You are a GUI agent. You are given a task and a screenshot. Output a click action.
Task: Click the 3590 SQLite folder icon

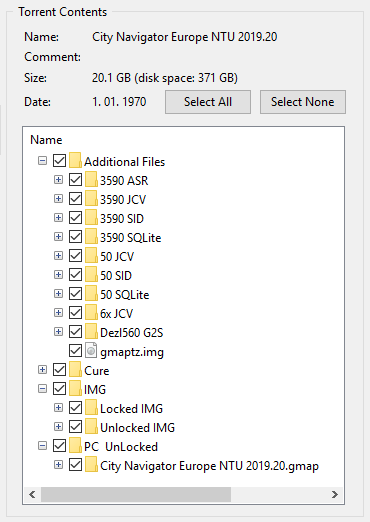91,236
